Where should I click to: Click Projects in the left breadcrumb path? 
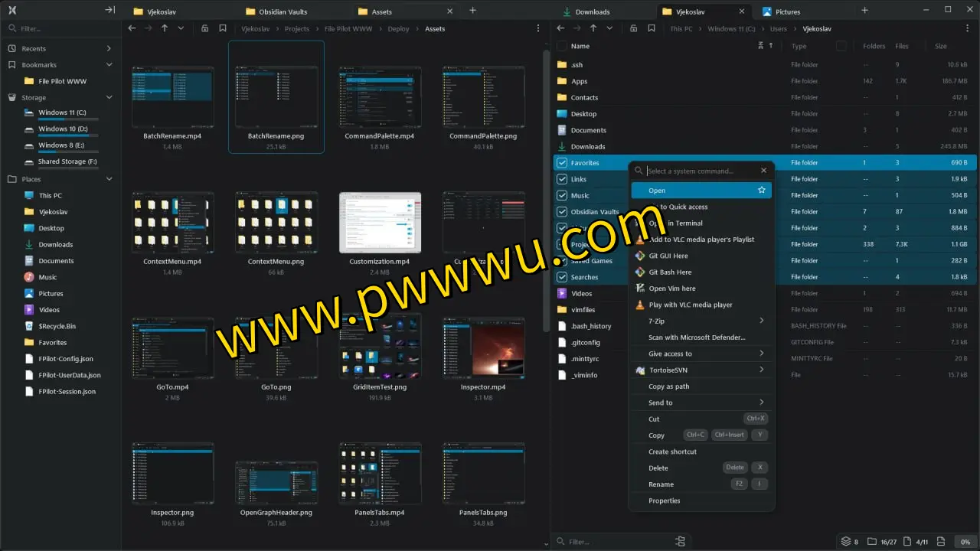tap(297, 29)
